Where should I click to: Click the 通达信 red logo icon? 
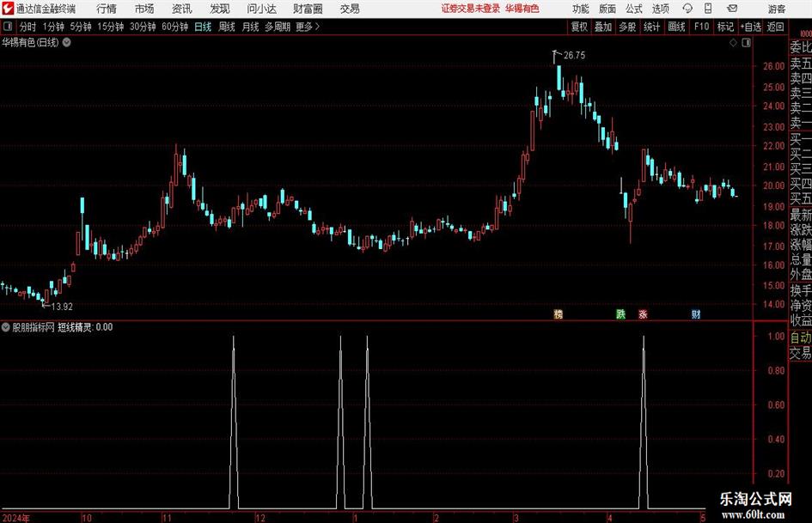click(8, 9)
